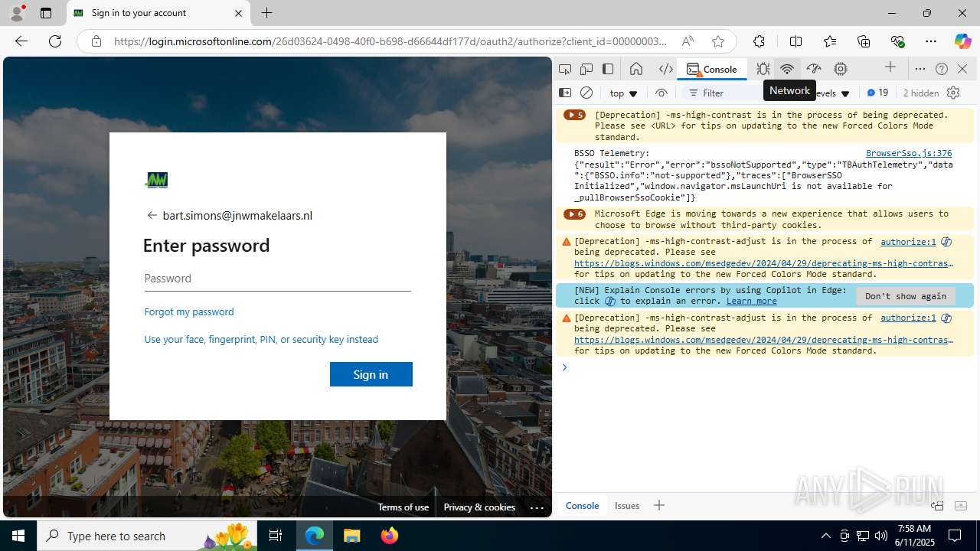The height and width of the screenshot is (551, 980).
Task: Open the Performance tool in DevTools
Action: pyautogui.click(x=814, y=69)
